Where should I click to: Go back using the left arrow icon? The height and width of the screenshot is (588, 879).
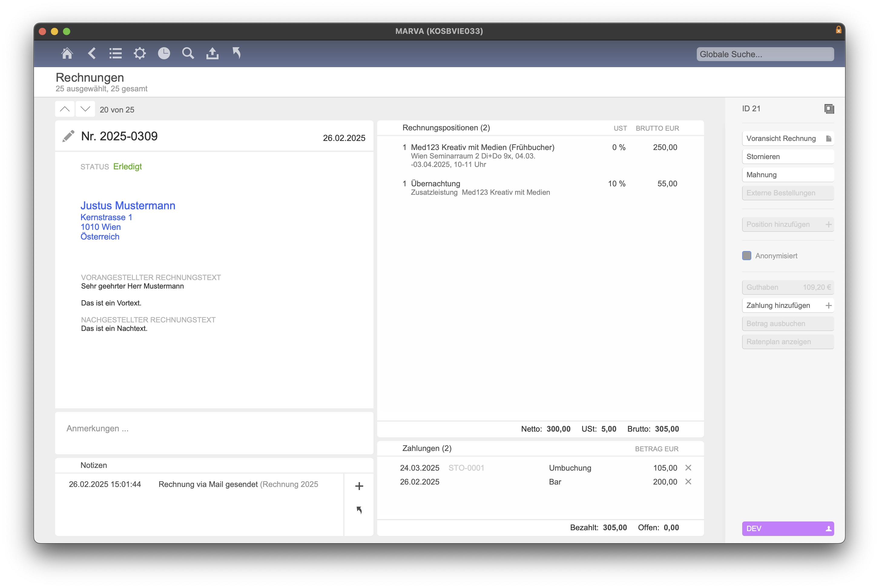(x=92, y=54)
